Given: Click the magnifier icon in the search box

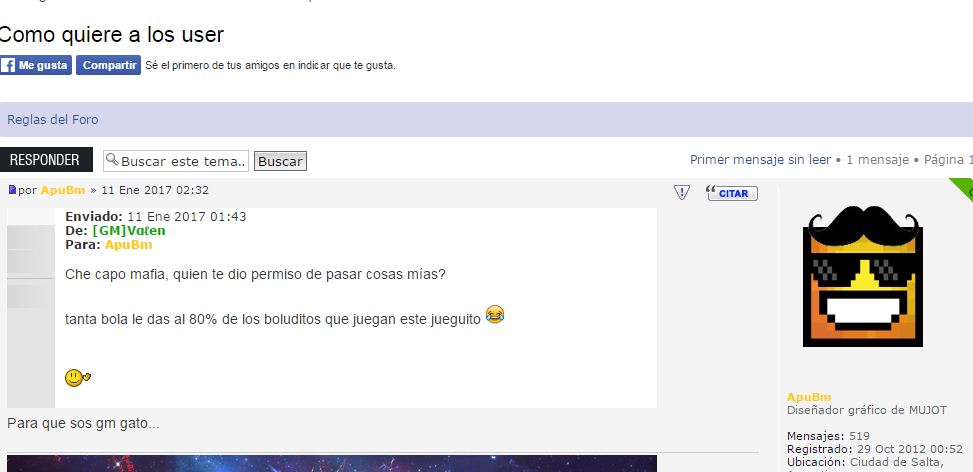Looking at the screenshot, I should [112, 160].
